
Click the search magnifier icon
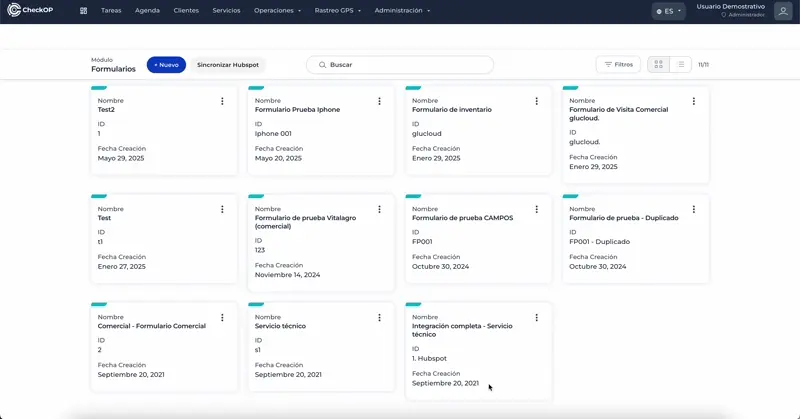click(x=322, y=65)
